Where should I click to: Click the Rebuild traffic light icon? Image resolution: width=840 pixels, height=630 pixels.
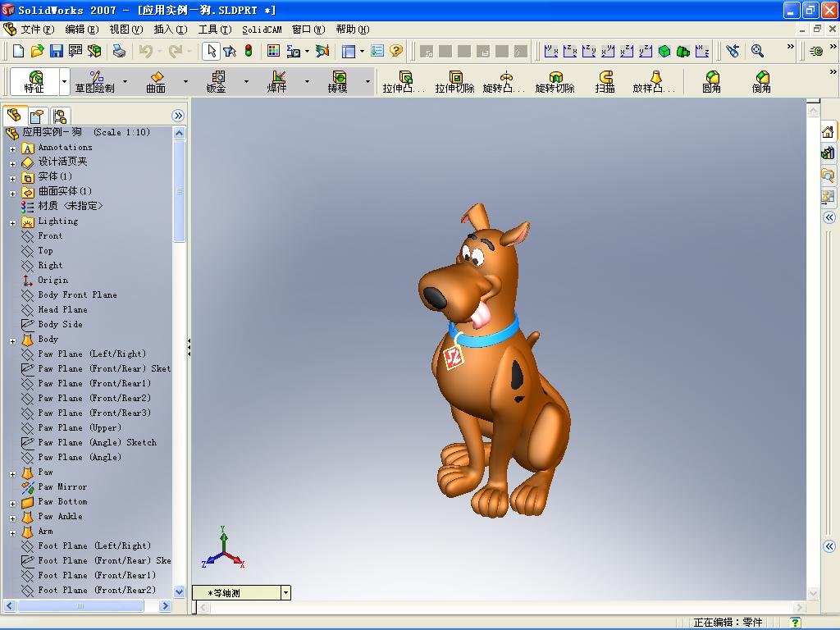tap(249, 51)
